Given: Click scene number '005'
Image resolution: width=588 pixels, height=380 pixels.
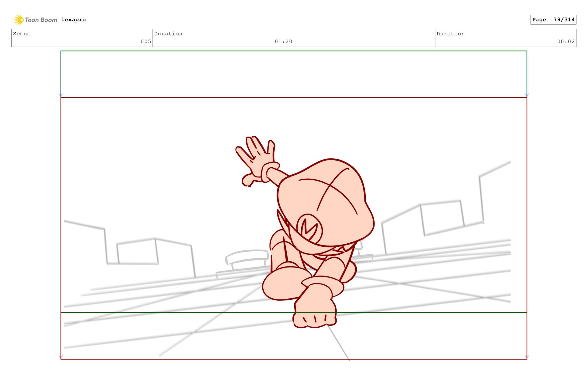Looking at the screenshot, I should click(x=146, y=41).
